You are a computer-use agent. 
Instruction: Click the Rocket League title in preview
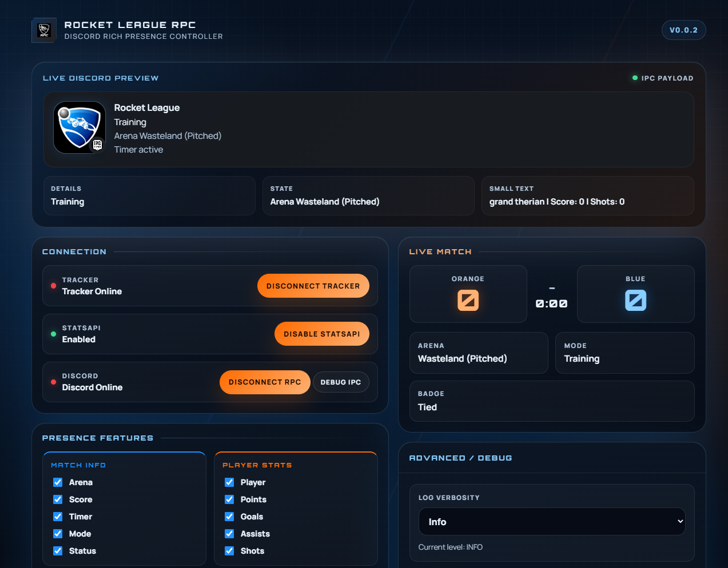[147, 108]
